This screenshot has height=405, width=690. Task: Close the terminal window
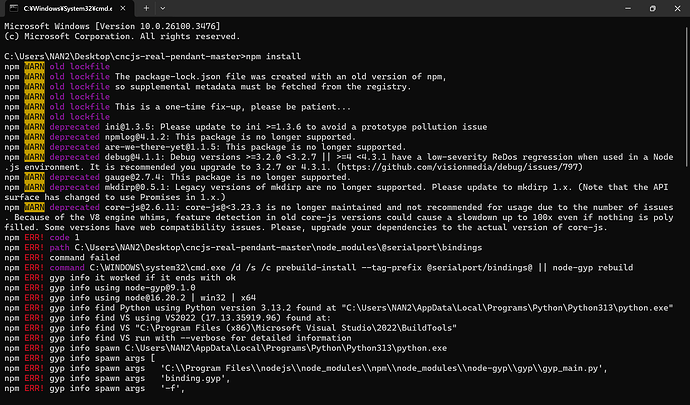pos(677,8)
